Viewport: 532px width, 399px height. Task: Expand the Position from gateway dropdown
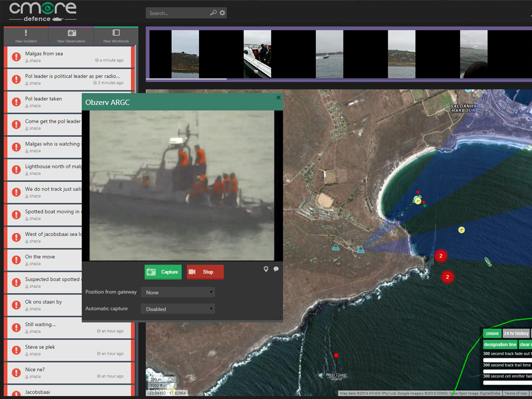coord(178,292)
